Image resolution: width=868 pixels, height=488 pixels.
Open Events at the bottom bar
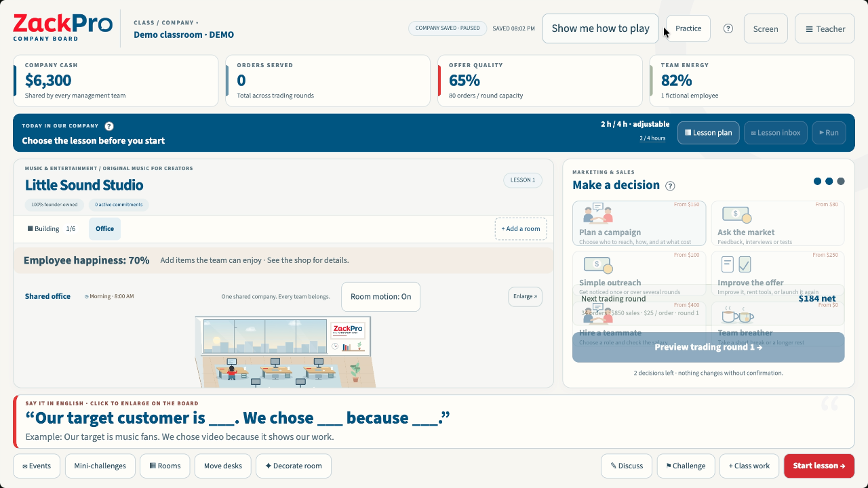37,466
